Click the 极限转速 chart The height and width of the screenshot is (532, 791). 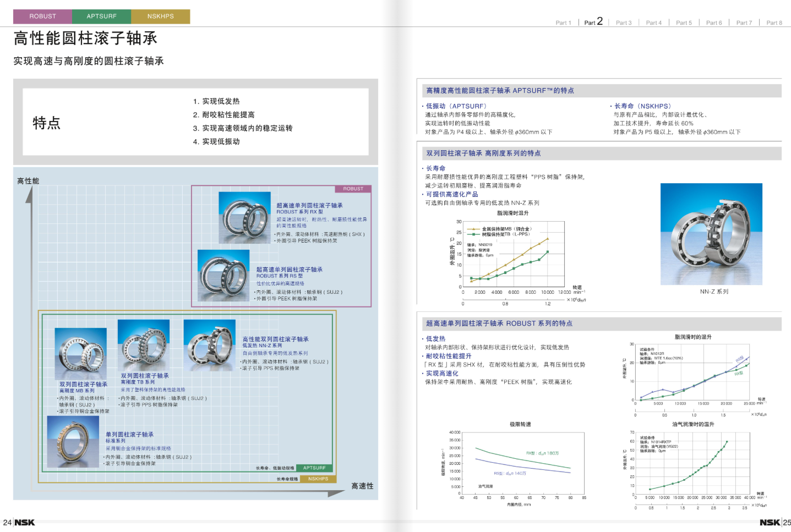point(515,464)
